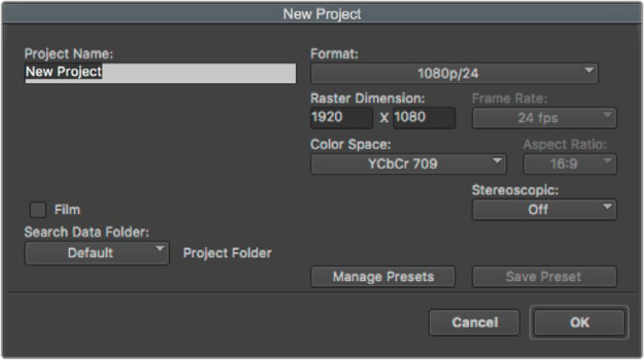Click the Manage Presets button
The width and height of the screenshot is (644, 360).
(383, 276)
